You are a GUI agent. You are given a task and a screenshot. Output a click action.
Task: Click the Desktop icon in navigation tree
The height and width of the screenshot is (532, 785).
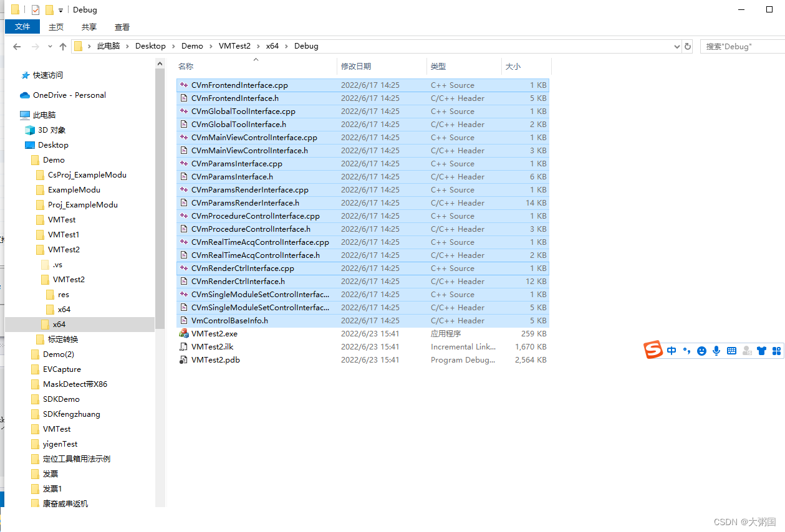(29, 145)
